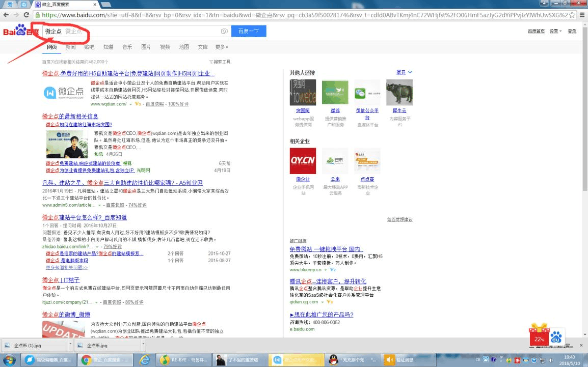The width and height of the screenshot is (588, 367).
Task: Click the camera image-search icon in search box
Action: tap(224, 32)
